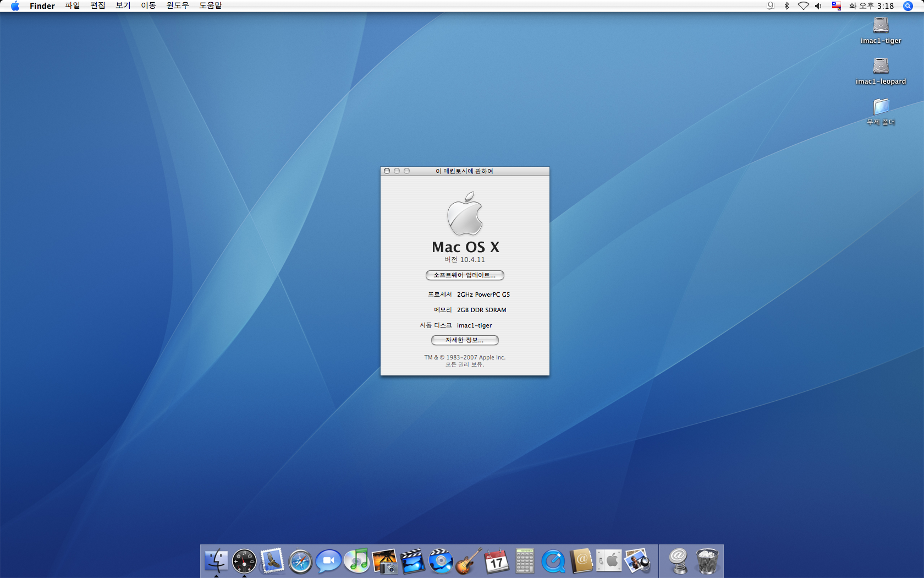Select the imac1-leopard drive on desktop
This screenshot has height=578, width=924.
[881, 67]
